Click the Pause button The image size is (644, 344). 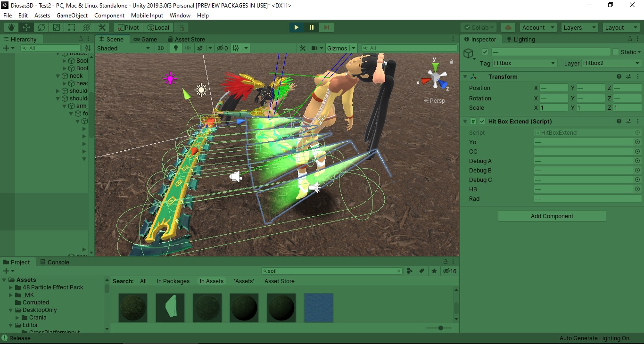tap(312, 27)
